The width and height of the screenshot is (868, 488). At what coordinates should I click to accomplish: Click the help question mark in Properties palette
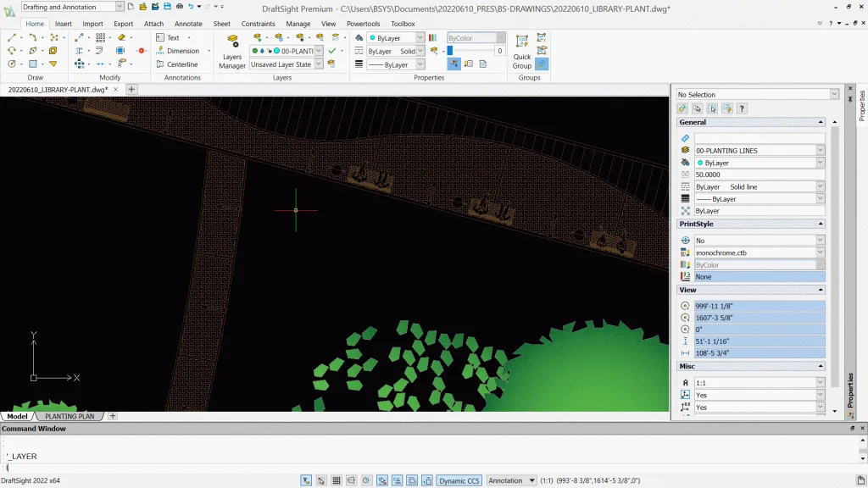click(x=743, y=108)
